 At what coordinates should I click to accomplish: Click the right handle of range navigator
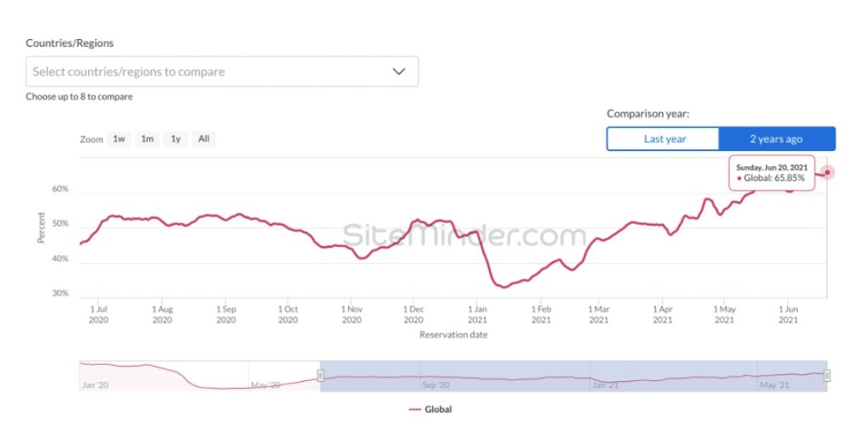coord(826,376)
